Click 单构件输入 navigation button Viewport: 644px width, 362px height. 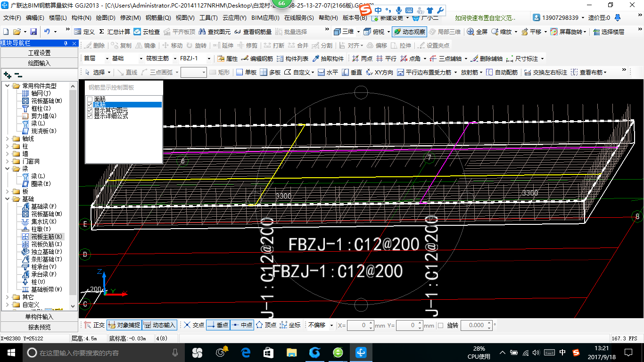click(40, 317)
